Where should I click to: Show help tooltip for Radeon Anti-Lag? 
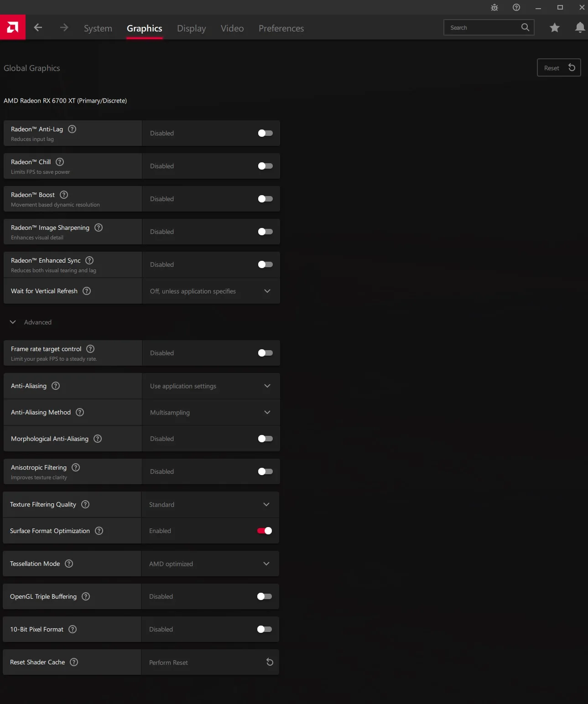(72, 129)
